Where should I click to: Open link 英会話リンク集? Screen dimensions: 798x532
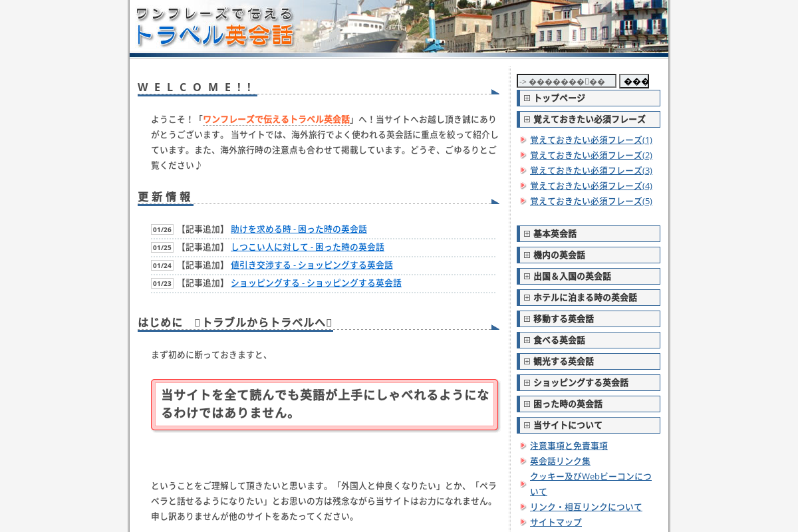pyautogui.click(x=560, y=461)
